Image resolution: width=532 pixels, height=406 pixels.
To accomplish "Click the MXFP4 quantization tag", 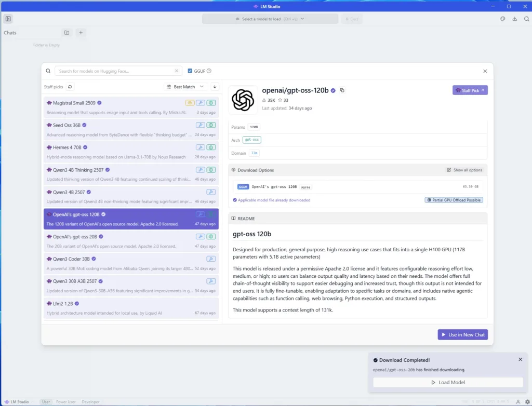I will pos(305,187).
